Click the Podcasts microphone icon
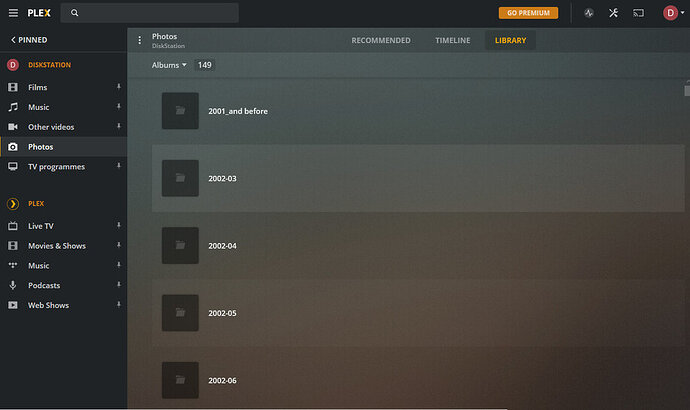The width and height of the screenshot is (690, 410). click(13, 285)
